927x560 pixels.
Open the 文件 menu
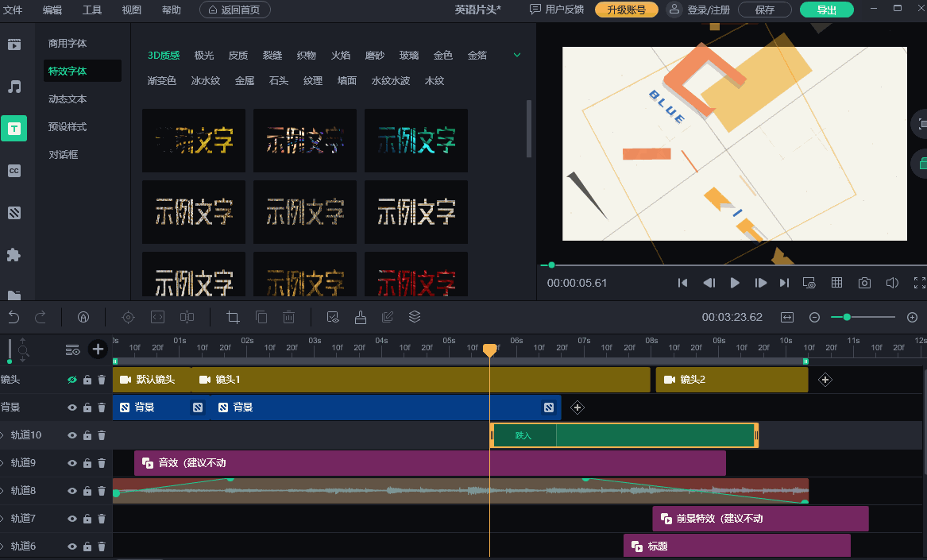(13, 10)
